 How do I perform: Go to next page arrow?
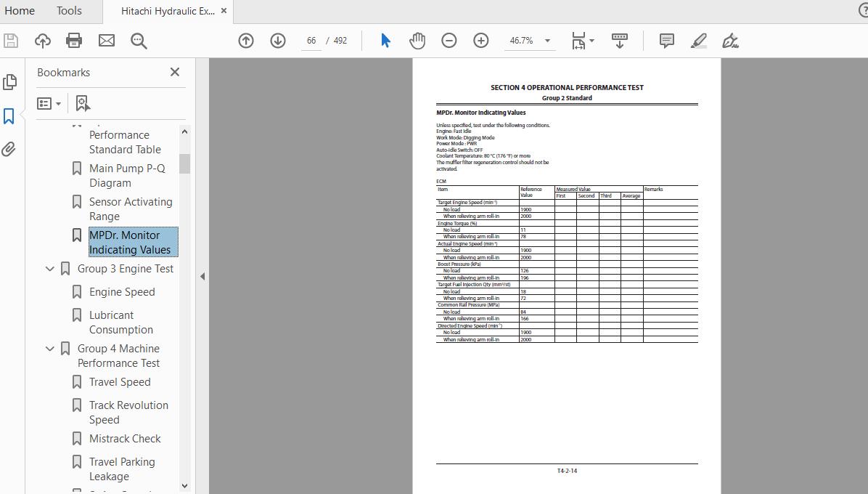point(278,41)
